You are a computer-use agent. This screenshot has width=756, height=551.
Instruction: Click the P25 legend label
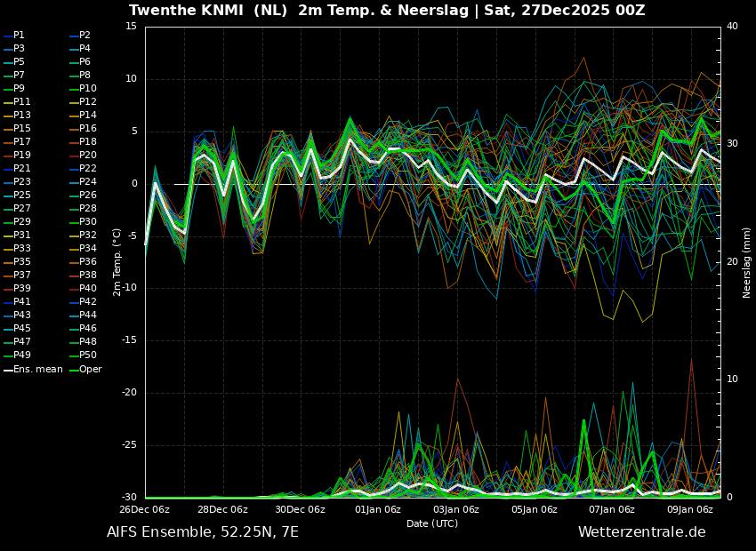click(22, 195)
